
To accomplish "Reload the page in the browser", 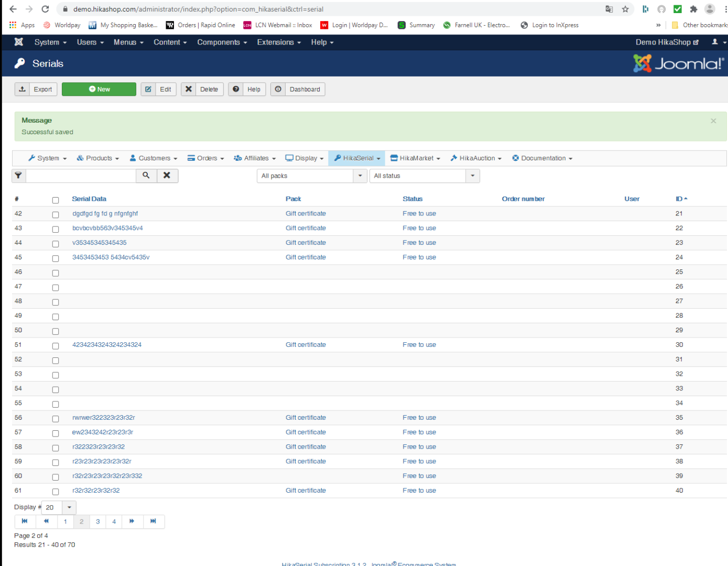I will (45, 9).
